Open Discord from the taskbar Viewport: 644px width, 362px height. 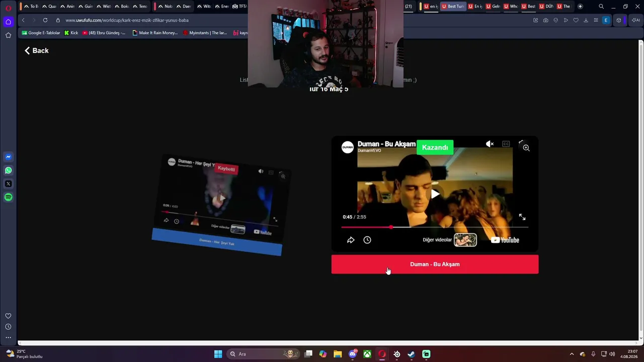353,354
